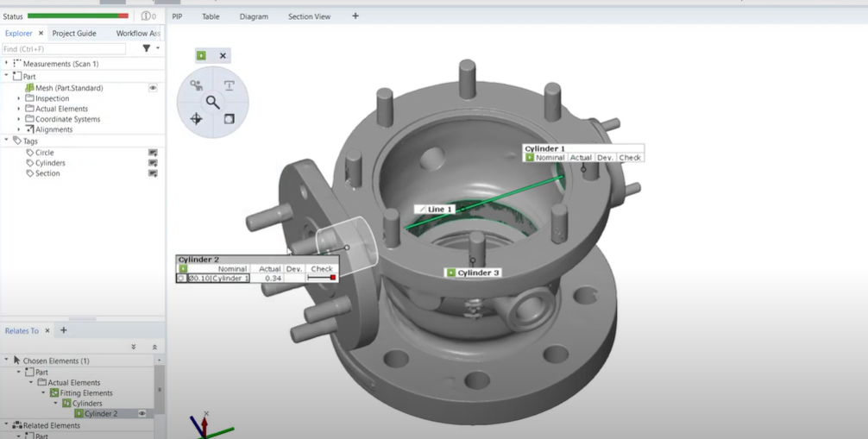Collapse the Tags node

(x=7, y=140)
